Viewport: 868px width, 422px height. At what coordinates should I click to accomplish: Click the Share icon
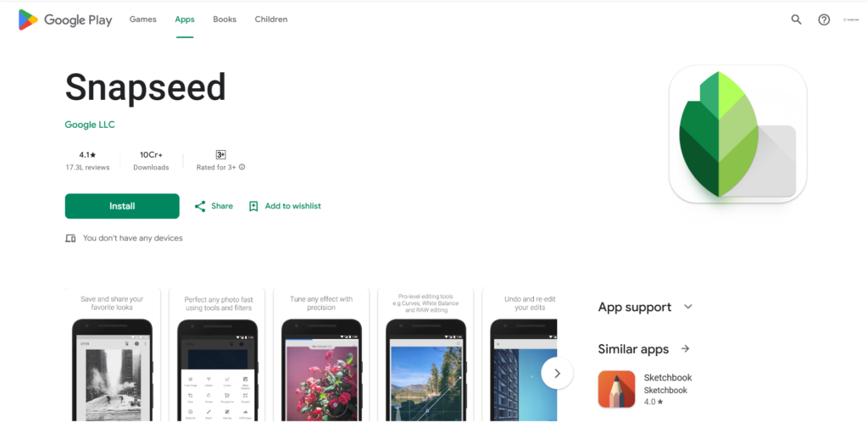[x=200, y=206]
